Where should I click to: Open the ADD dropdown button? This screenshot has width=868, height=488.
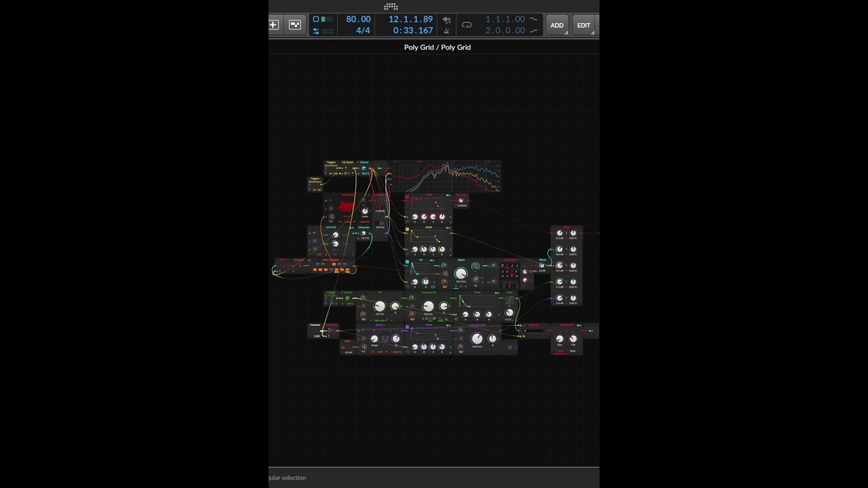click(557, 25)
